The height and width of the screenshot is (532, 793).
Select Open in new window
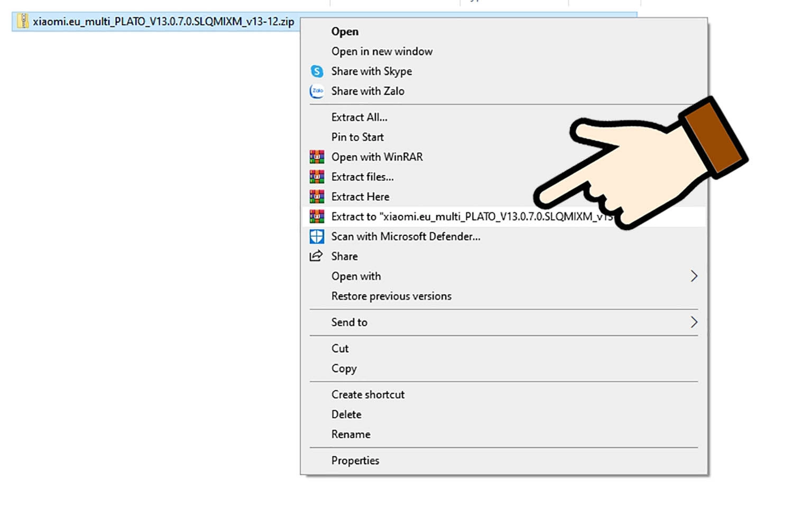(x=504, y=51)
